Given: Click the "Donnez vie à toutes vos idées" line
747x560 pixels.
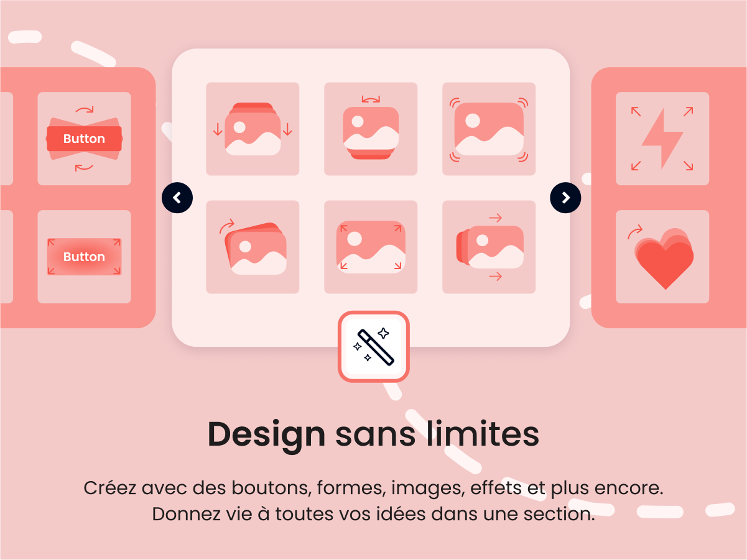Looking at the screenshot, I should (374, 515).
